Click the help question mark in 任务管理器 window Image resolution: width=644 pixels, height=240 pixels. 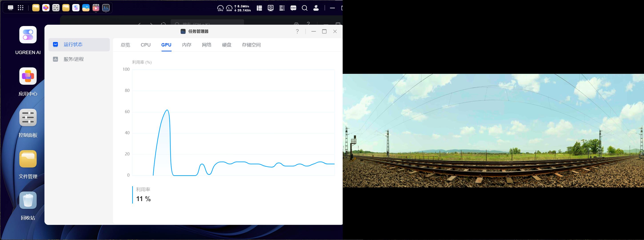(x=297, y=31)
